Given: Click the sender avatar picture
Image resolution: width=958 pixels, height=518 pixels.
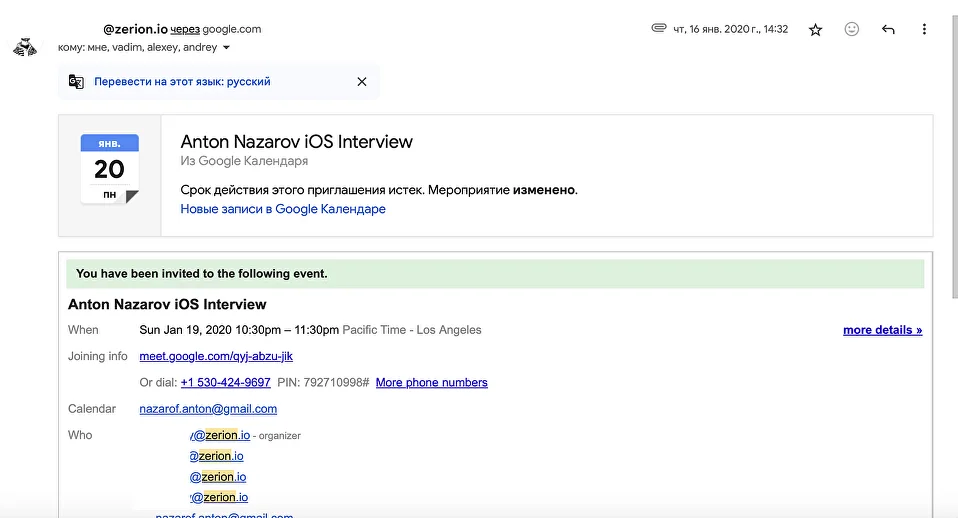Looking at the screenshot, I should pos(24,47).
